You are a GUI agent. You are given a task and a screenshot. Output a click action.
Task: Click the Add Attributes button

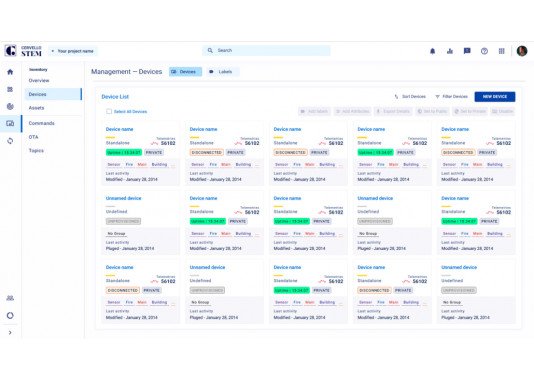(352, 111)
